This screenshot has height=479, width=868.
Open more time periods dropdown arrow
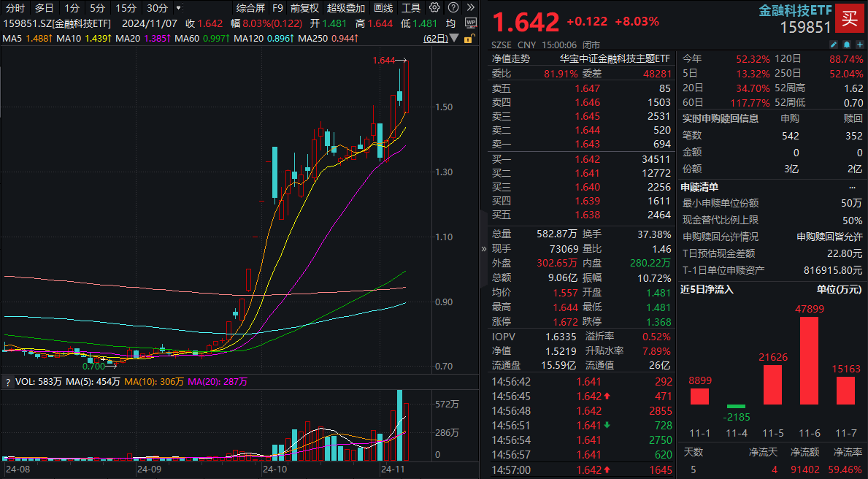(x=179, y=8)
